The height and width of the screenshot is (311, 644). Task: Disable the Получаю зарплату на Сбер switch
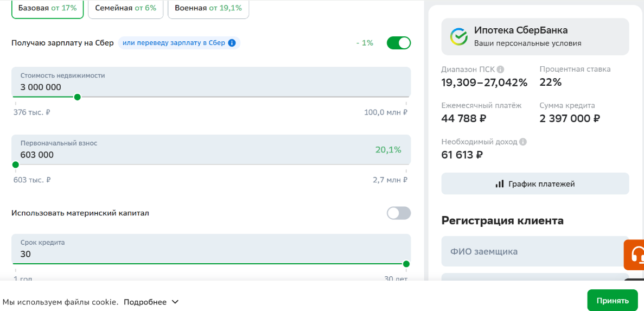click(x=398, y=43)
